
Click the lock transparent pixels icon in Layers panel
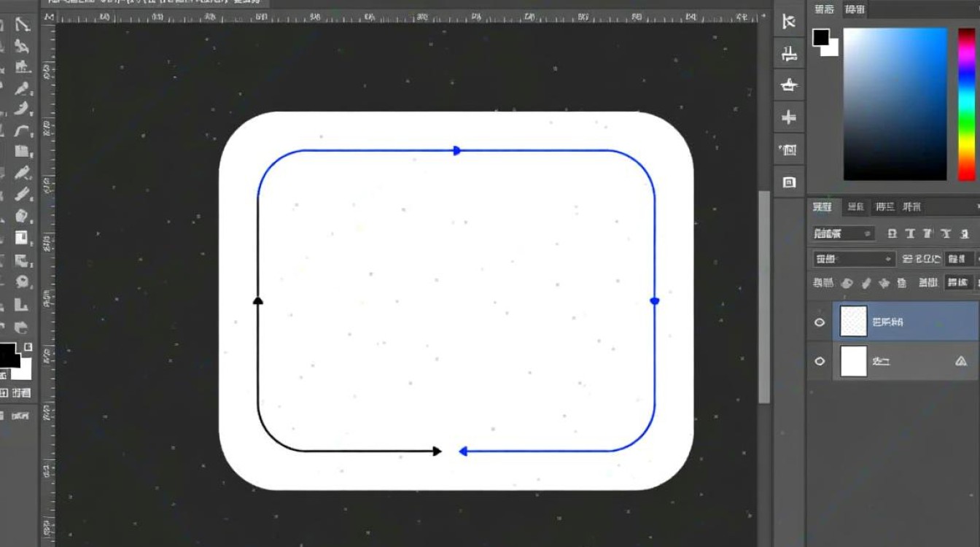click(846, 283)
